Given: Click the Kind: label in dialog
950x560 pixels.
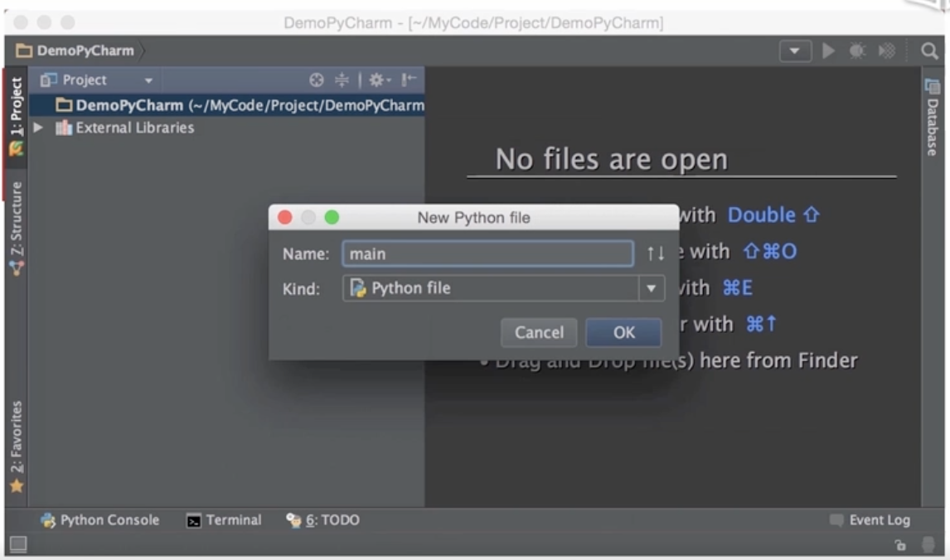Looking at the screenshot, I should [301, 289].
